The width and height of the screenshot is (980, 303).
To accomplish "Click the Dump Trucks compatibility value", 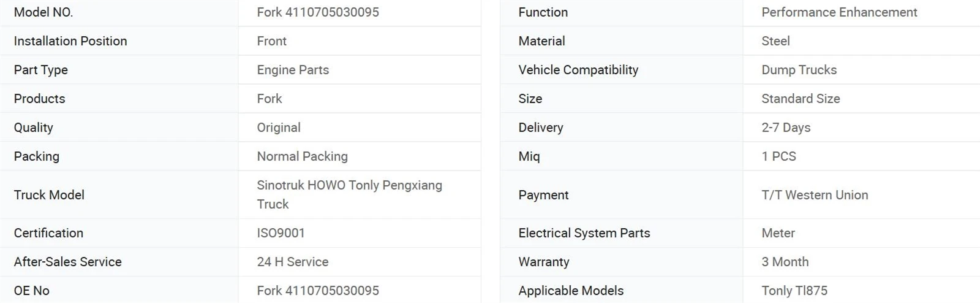I will [799, 70].
